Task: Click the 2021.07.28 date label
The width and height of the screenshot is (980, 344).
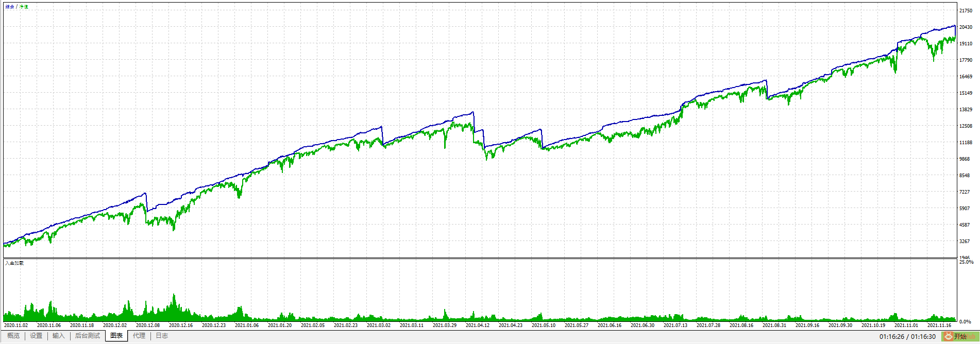Action: coord(708,325)
